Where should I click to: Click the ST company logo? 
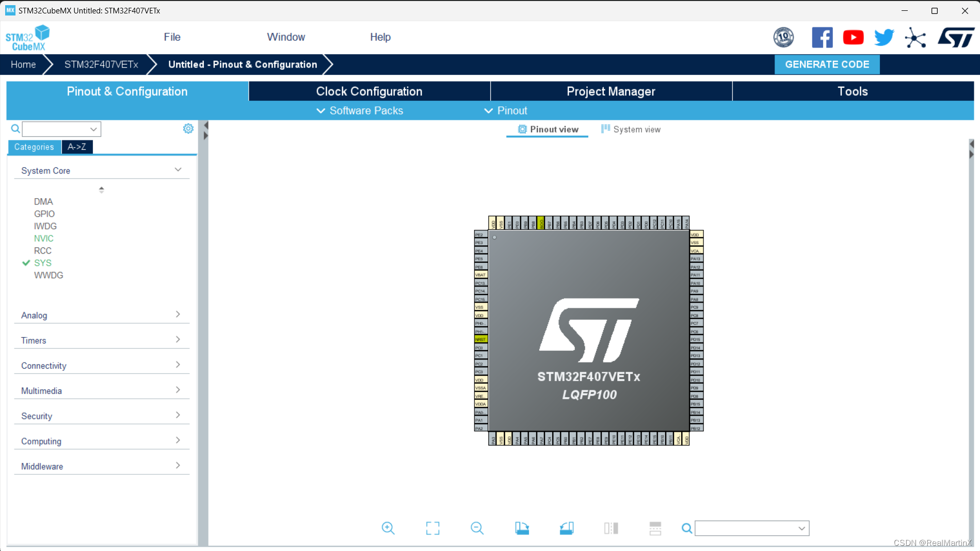(956, 37)
